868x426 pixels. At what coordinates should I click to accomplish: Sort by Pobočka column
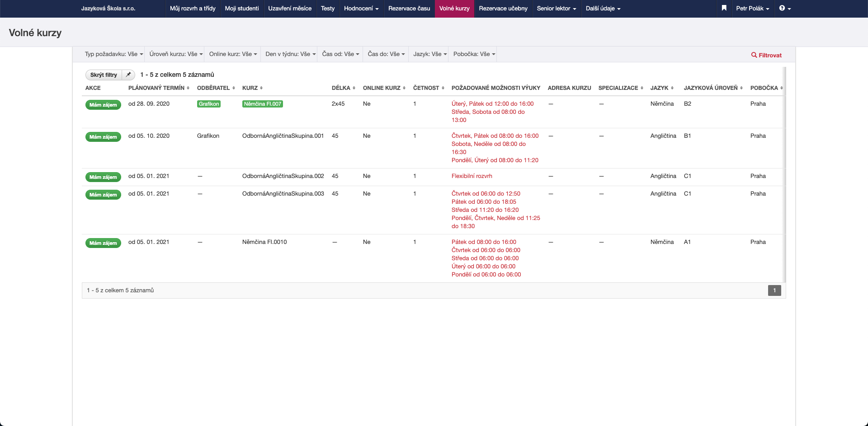767,88
